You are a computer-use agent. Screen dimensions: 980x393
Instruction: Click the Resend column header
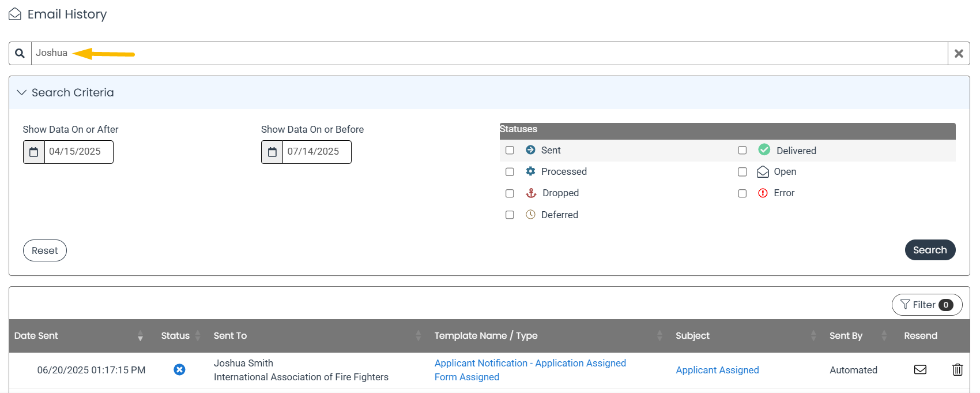pos(921,336)
